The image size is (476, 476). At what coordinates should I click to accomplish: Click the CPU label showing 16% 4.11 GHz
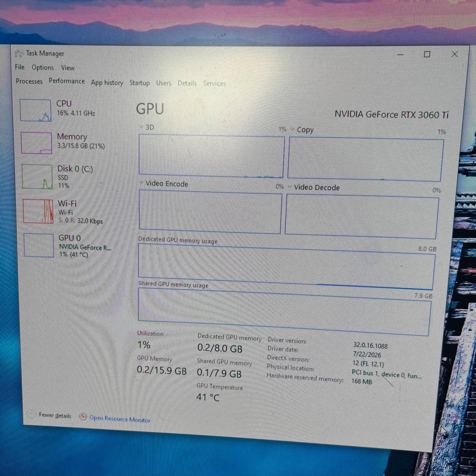(76, 113)
